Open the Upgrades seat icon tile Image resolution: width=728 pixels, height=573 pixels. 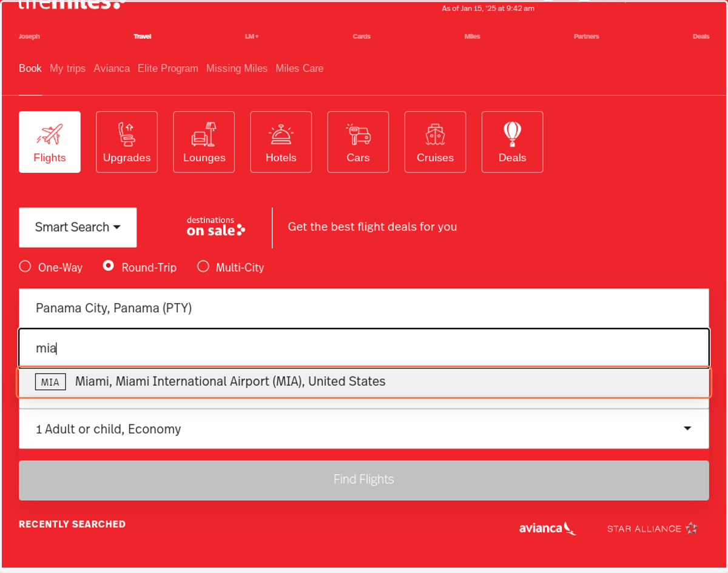[x=127, y=142]
